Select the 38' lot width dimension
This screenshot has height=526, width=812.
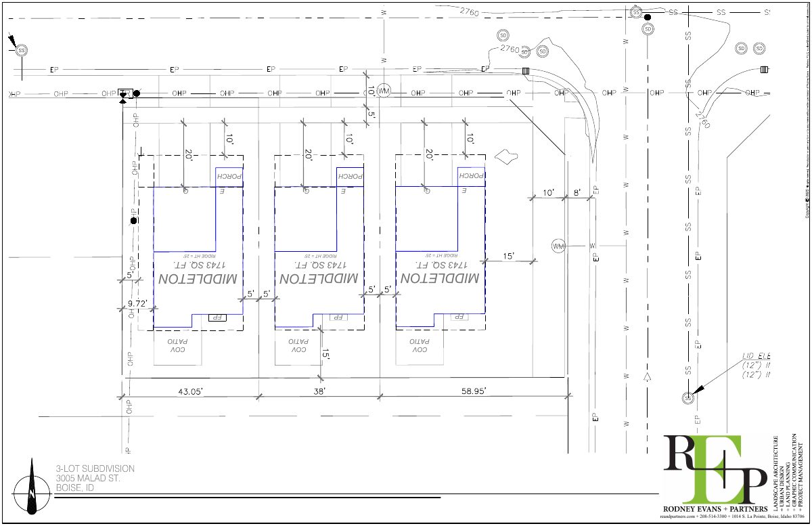pos(319,391)
